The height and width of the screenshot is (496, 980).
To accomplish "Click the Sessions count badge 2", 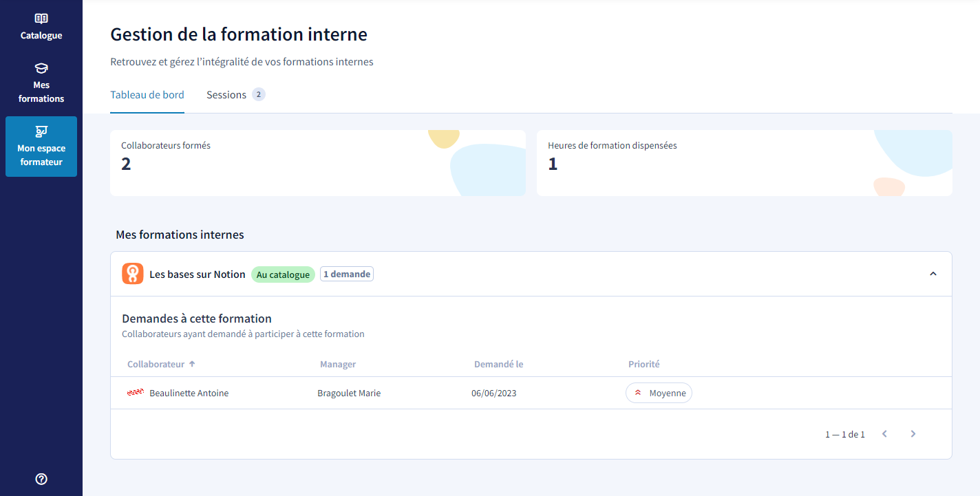I will 259,95.
